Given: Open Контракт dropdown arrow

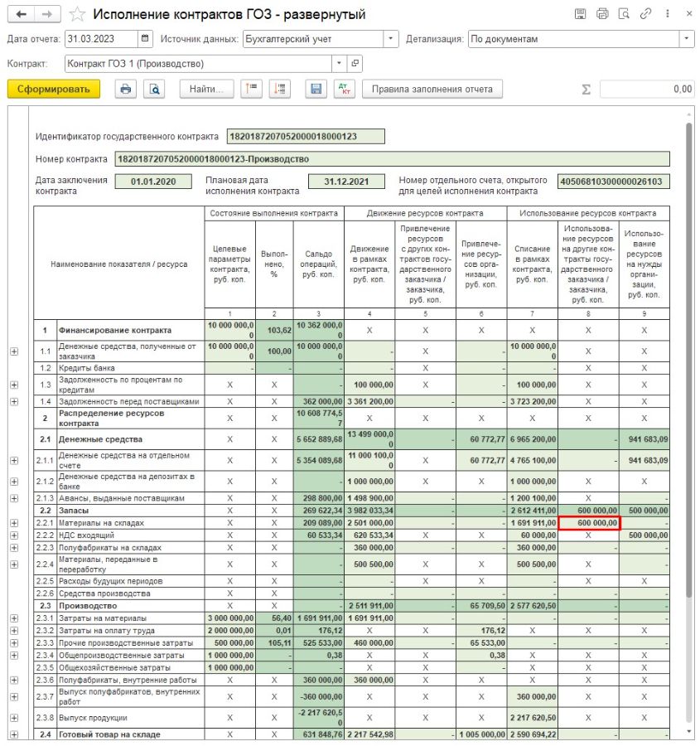Looking at the screenshot, I should (339, 63).
